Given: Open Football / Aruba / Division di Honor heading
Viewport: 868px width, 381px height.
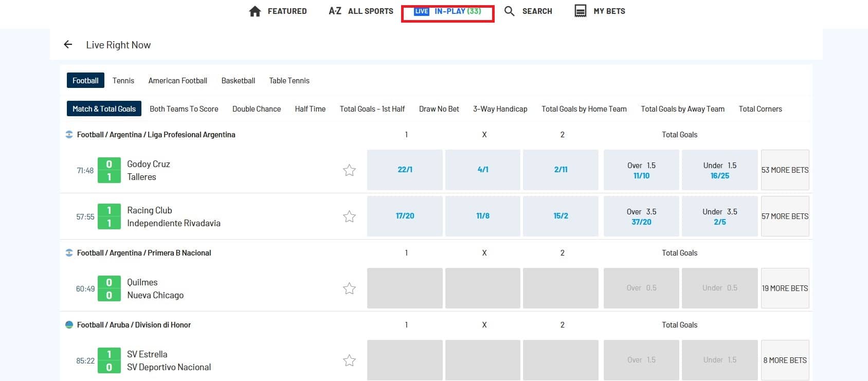Looking at the screenshot, I should (x=134, y=325).
